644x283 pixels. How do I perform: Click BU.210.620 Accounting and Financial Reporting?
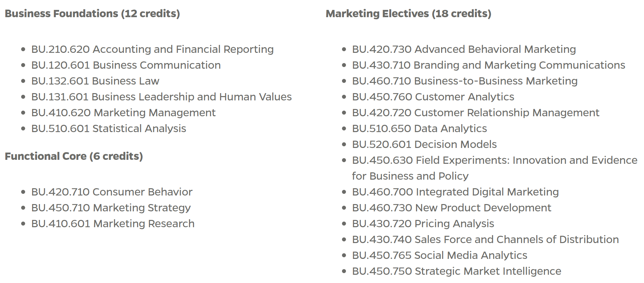pos(152,49)
